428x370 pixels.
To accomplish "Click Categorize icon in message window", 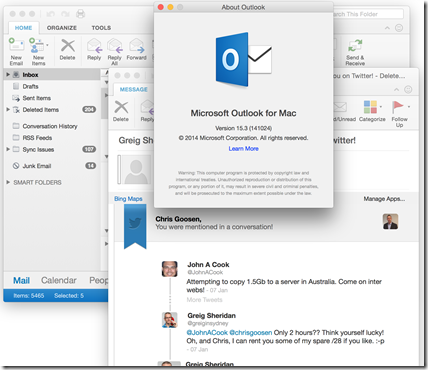I will tap(370, 107).
